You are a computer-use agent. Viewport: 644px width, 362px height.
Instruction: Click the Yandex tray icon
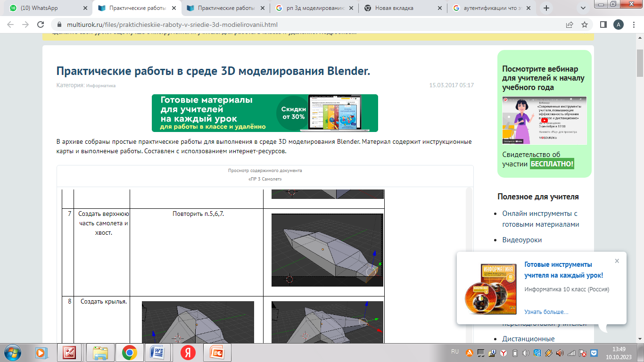coord(503,353)
